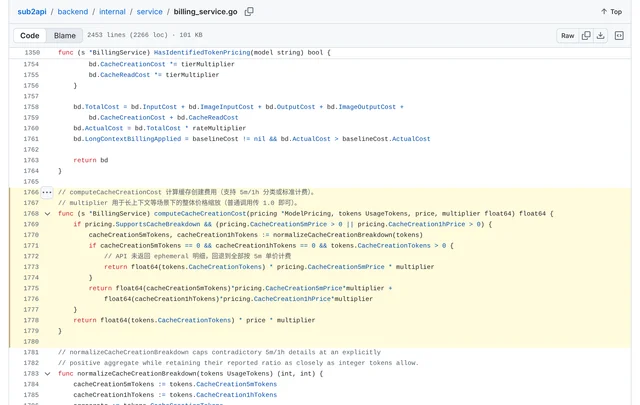This screenshot has height=405, width=640.
Task: Click ImageInputCost on line 1758
Action: click(227, 107)
